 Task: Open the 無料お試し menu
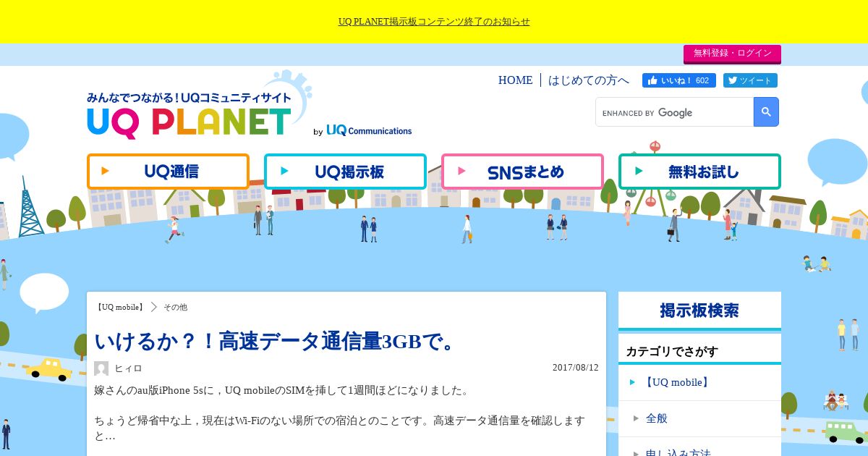[x=699, y=172]
